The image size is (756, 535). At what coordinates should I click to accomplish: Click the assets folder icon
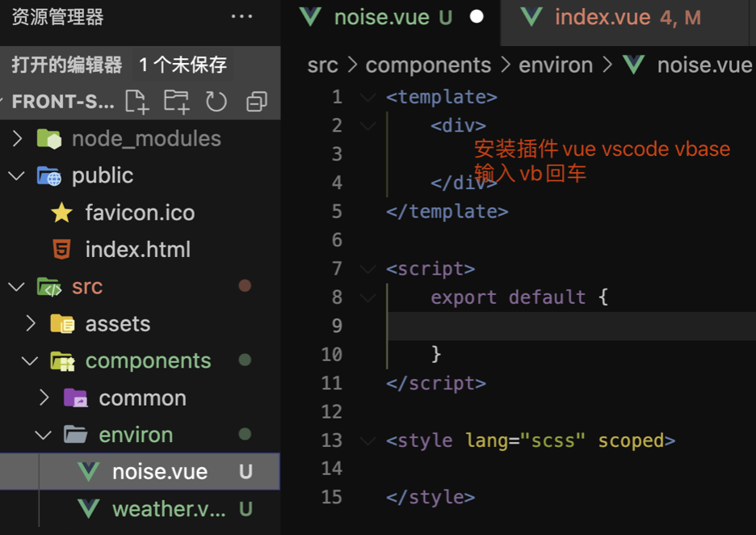tap(62, 324)
